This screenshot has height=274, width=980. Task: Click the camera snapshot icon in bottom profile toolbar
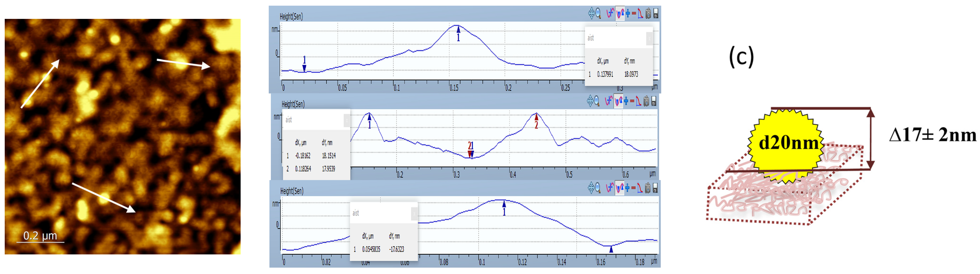coord(648,188)
